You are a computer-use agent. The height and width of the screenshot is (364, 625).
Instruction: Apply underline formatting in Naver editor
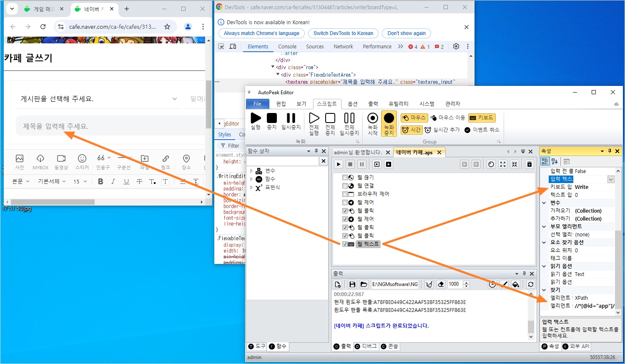(x=126, y=181)
